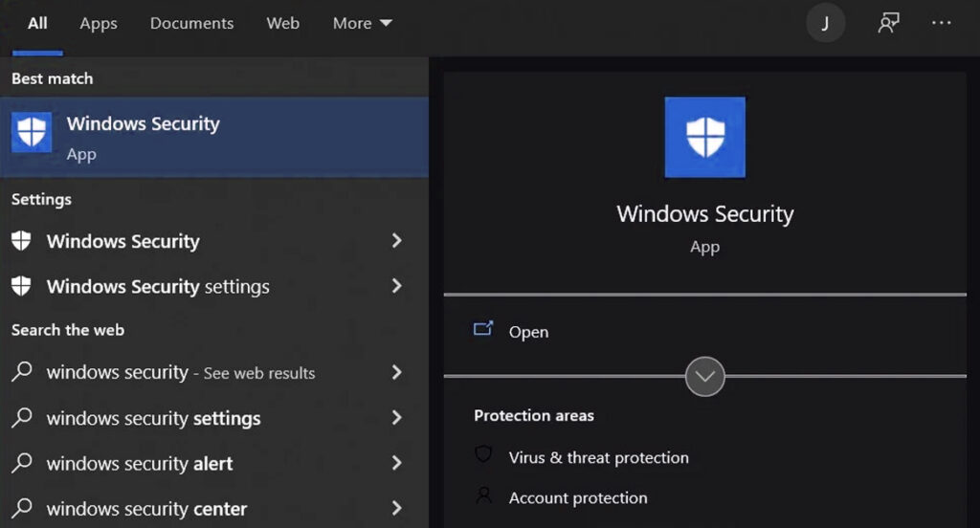The width and height of the screenshot is (980, 528).
Task: Choose 'windows security center' suggestion
Action: tap(214, 508)
